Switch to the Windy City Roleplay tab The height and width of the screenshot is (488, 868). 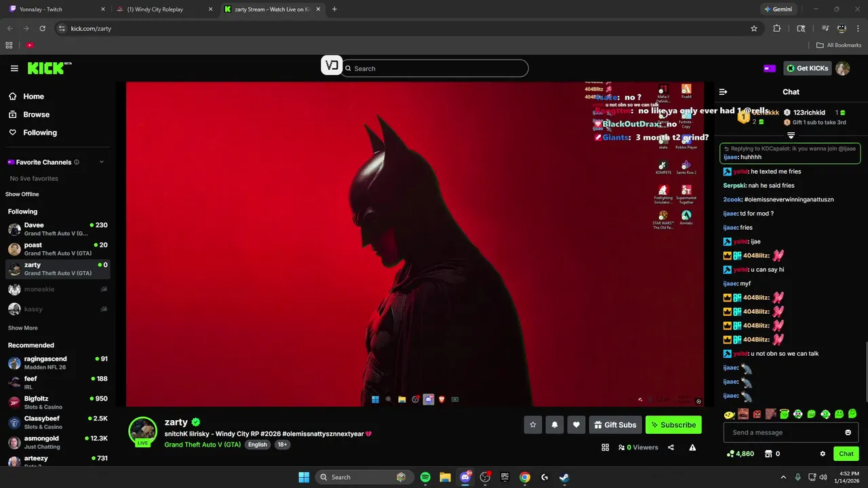(x=164, y=9)
